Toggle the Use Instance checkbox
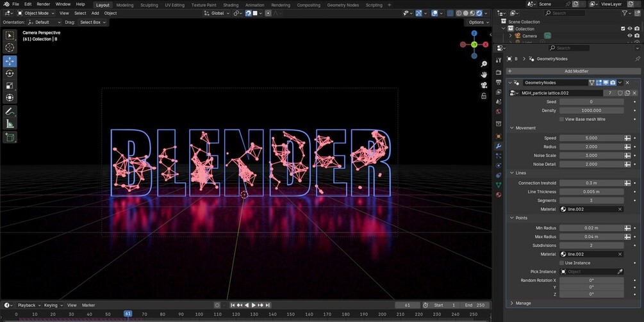644x322 pixels. click(561, 263)
